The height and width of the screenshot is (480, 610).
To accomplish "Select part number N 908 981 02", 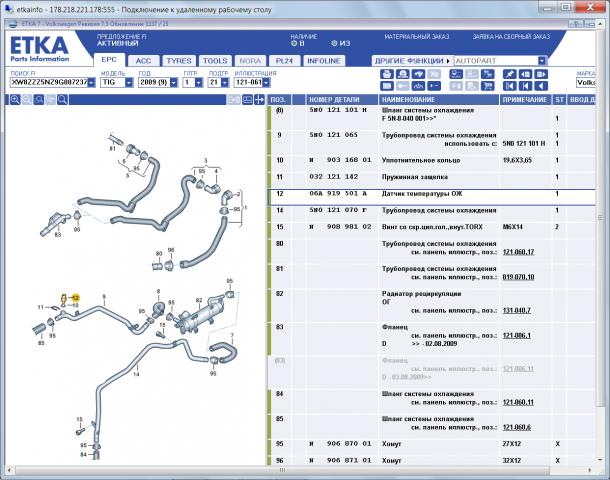I will [x=340, y=227].
